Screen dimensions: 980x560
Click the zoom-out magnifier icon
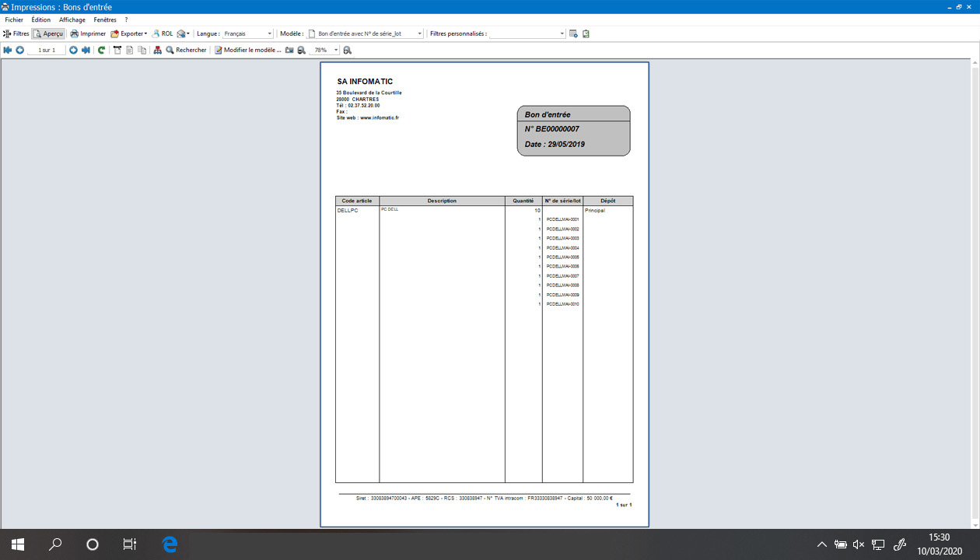(x=301, y=50)
